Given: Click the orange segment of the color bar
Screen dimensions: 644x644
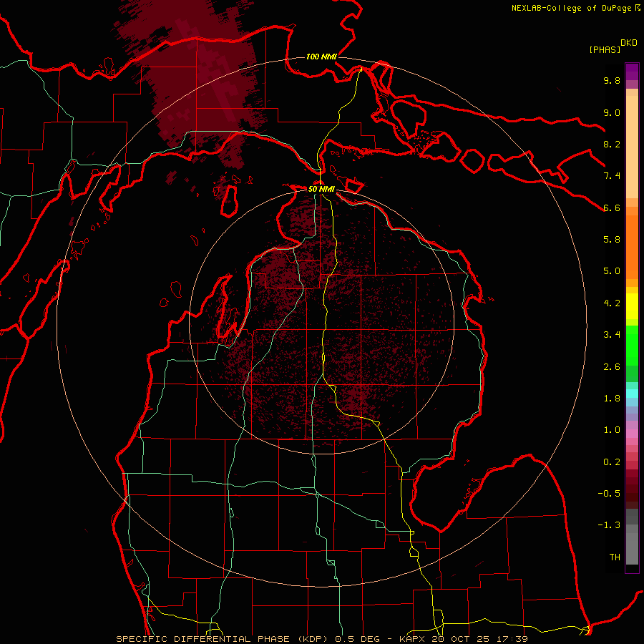Looking at the screenshot, I should [x=632, y=246].
